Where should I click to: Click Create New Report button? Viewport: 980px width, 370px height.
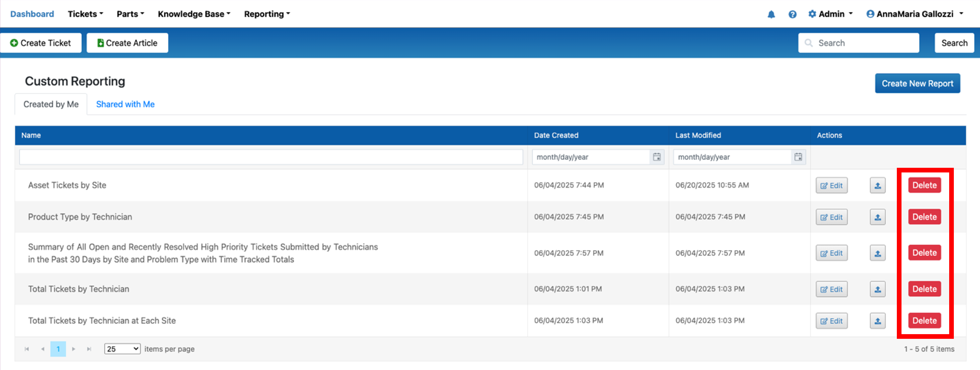[x=917, y=84]
